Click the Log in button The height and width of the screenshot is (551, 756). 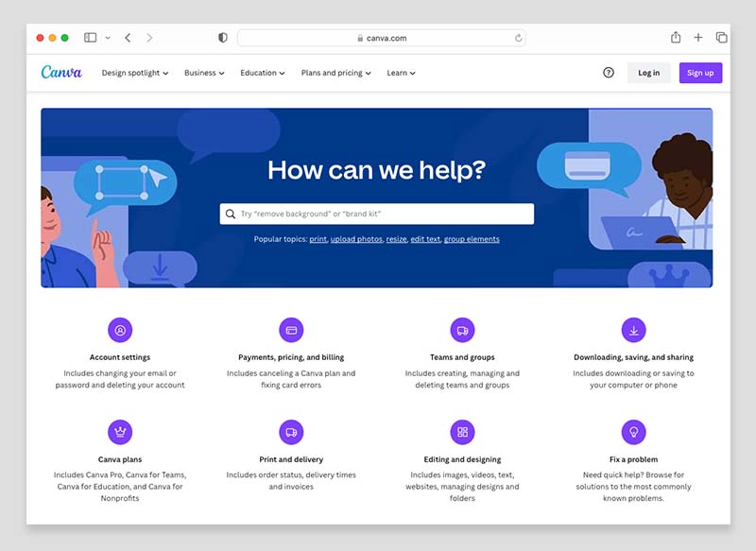pyautogui.click(x=648, y=73)
